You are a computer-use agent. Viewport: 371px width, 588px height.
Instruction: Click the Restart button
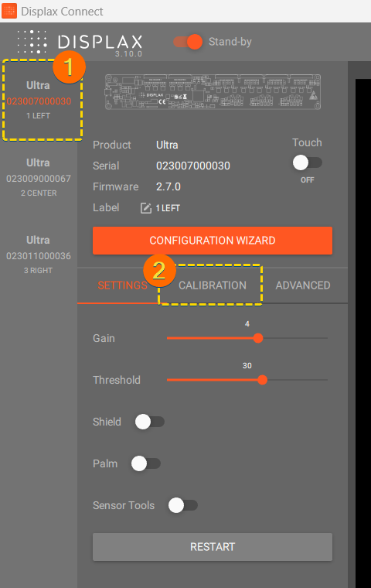213,547
